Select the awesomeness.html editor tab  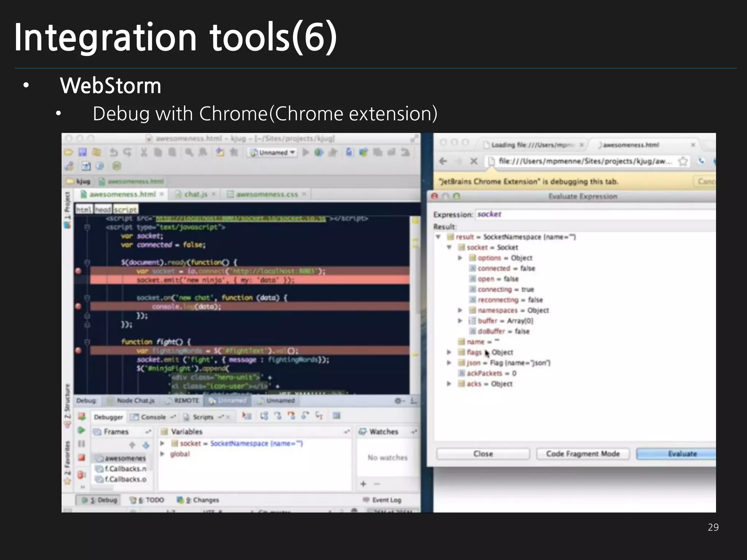pos(122,194)
